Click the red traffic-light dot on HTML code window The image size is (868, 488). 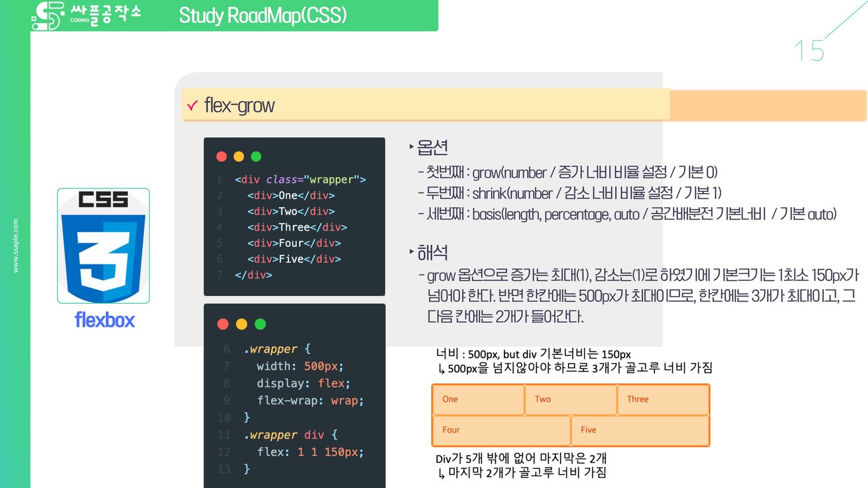click(222, 155)
